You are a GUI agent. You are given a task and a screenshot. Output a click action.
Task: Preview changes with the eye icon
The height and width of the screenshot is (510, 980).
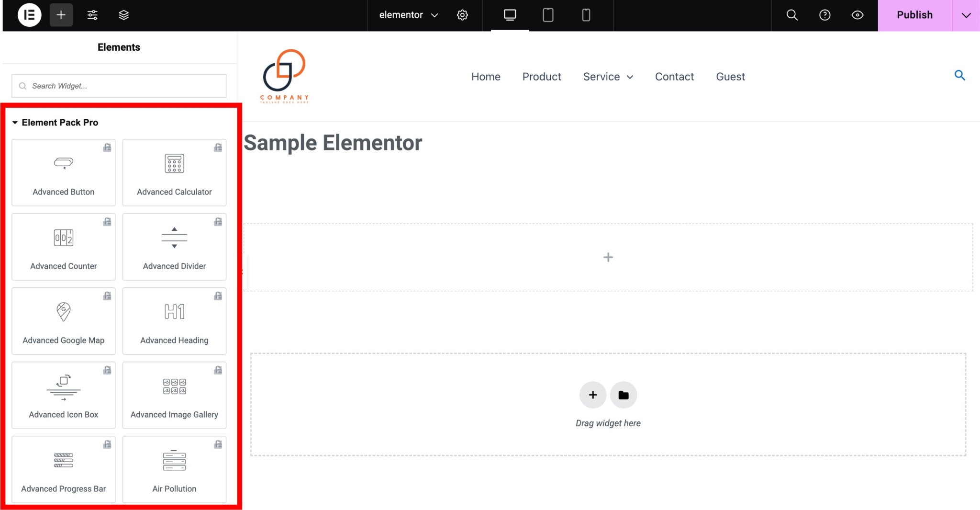click(857, 15)
